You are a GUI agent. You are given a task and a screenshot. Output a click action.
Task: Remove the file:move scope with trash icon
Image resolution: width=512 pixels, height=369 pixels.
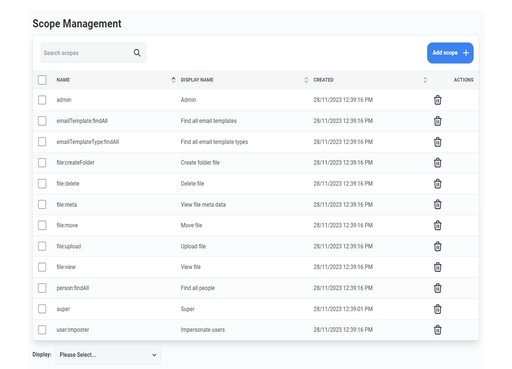tap(438, 225)
